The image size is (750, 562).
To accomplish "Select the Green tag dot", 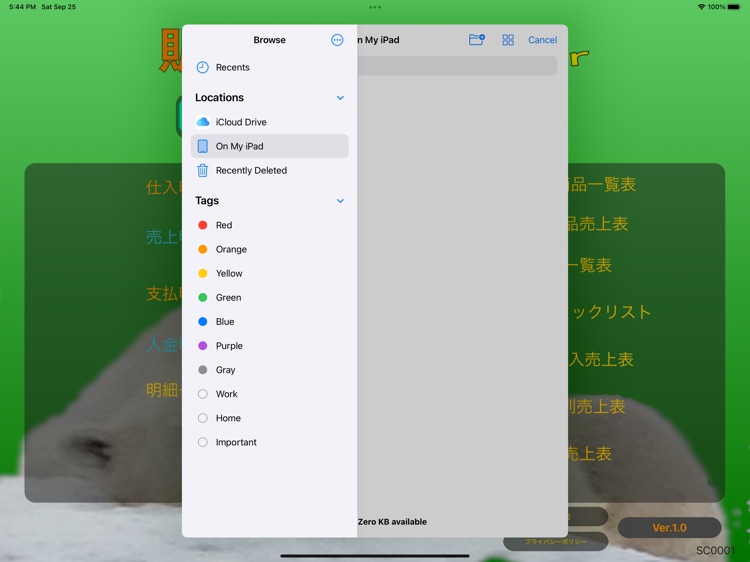I will [203, 298].
